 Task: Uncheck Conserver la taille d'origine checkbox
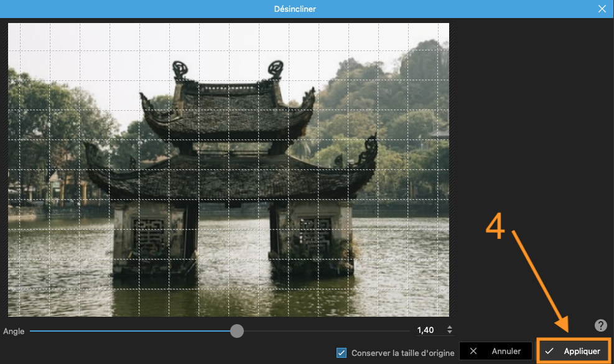click(342, 353)
